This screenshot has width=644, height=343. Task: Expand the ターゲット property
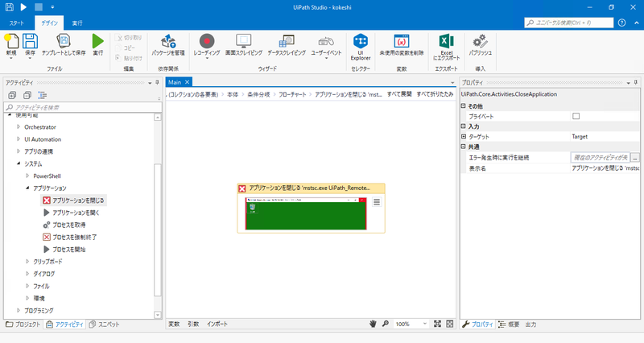click(464, 136)
